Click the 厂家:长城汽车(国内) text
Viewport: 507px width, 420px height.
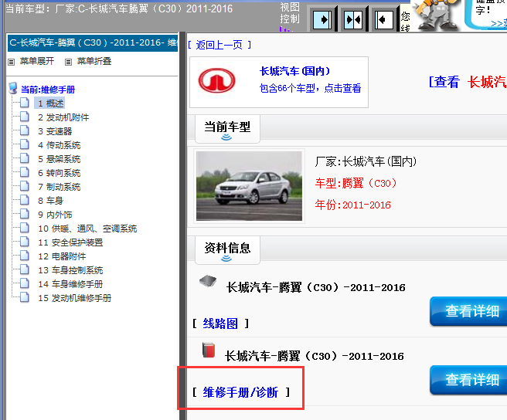pyautogui.click(x=366, y=161)
